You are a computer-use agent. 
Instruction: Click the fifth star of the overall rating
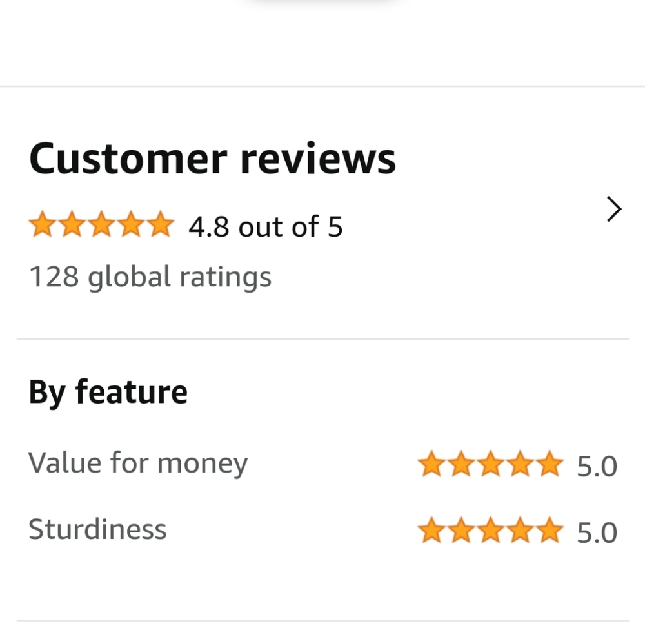(x=160, y=226)
